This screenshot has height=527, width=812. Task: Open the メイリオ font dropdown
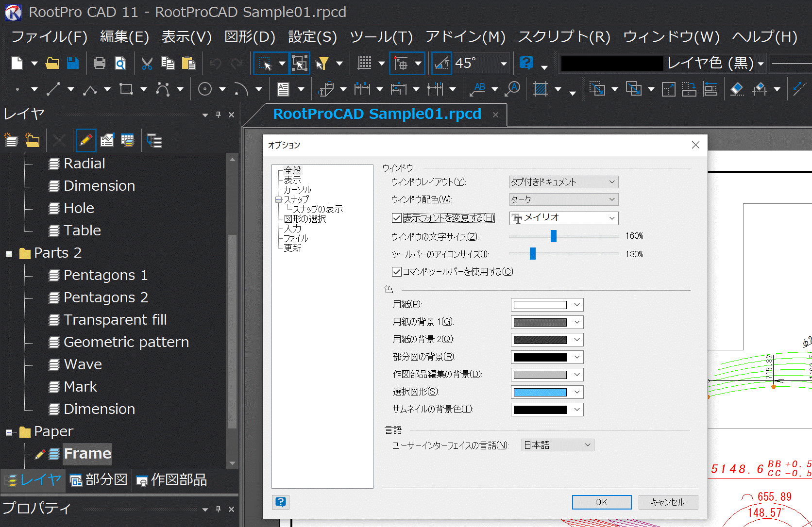coord(563,218)
